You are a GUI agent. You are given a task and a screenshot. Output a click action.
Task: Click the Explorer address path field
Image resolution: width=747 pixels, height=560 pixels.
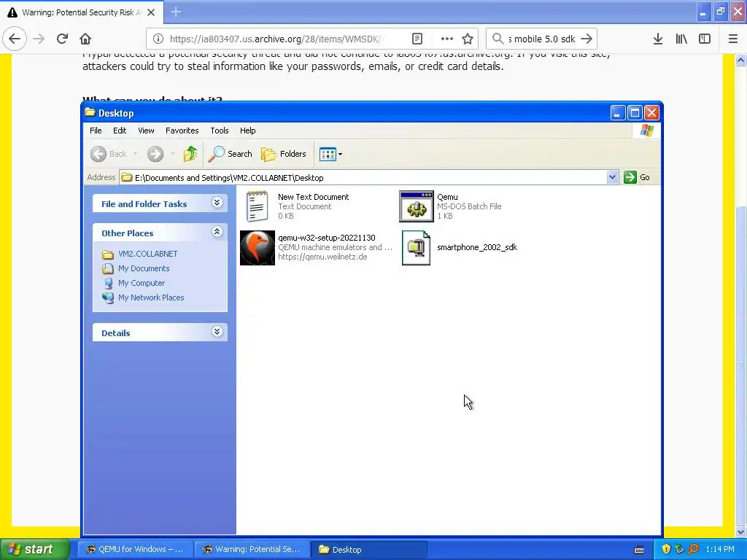(x=363, y=178)
